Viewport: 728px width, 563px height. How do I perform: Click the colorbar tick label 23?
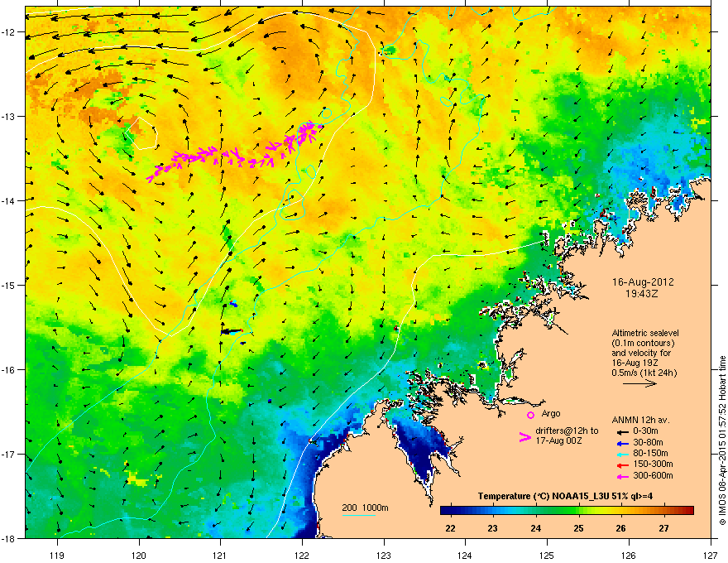(x=493, y=528)
